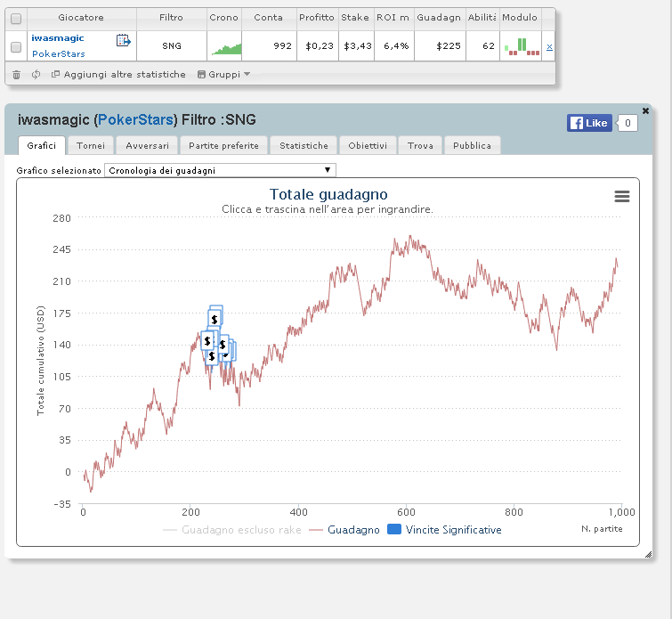Viewport: 672px width, 619px height.
Task: Tick the header select-all checkbox
Action: click(x=16, y=19)
